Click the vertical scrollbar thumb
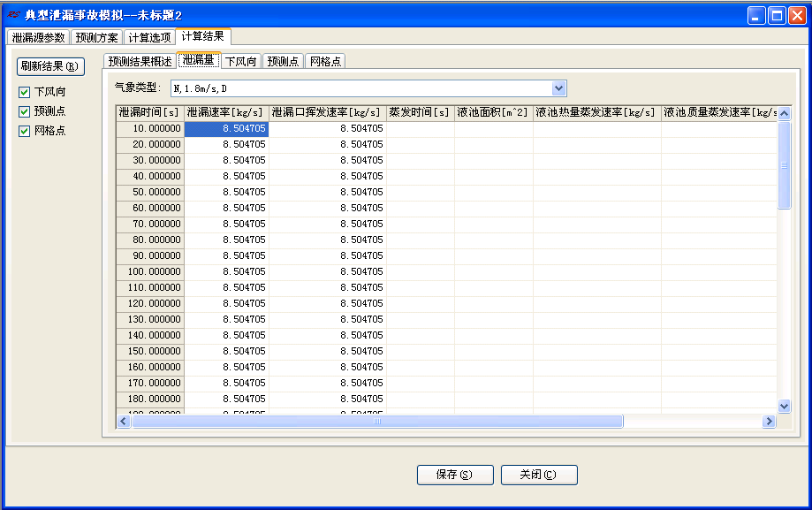 [x=784, y=164]
